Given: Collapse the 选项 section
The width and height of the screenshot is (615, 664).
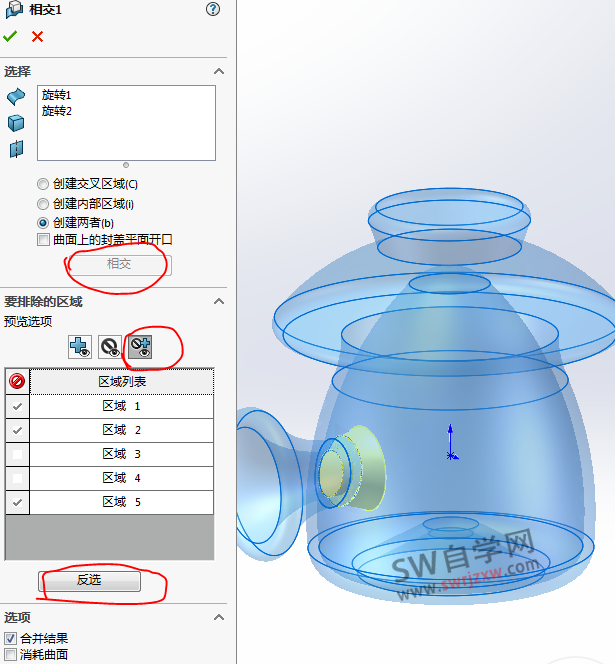Looking at the screenshot, I should point(219,617).
